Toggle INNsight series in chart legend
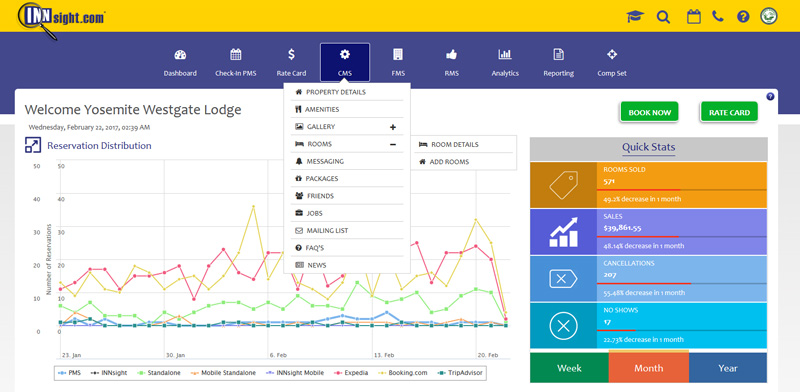 108,373
